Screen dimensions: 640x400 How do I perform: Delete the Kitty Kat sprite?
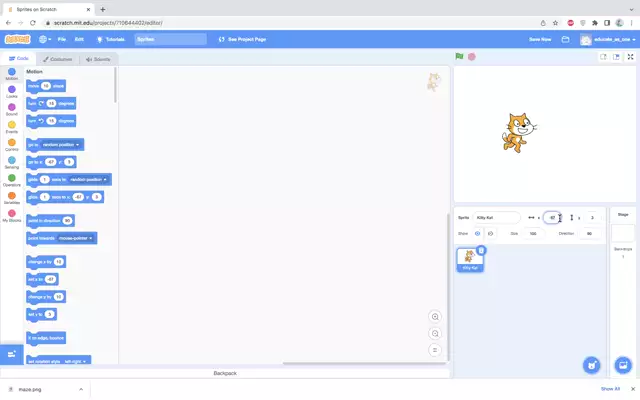pos(481,250)
